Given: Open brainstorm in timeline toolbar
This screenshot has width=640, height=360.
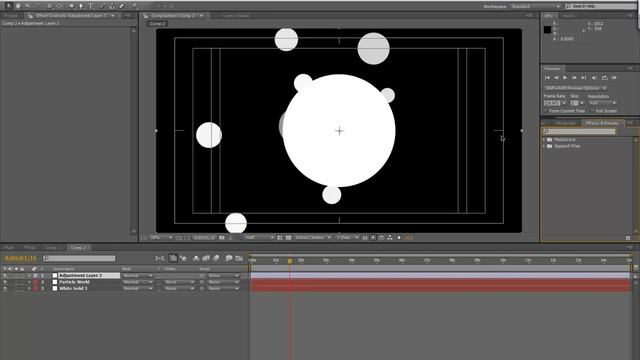Looking at the screenshot, I should tap(229, 258).
